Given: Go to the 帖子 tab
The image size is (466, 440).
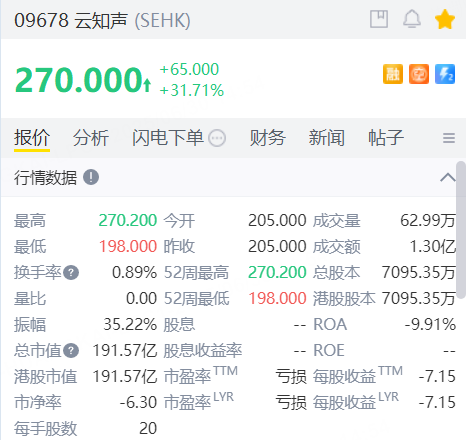Looking at the screenshot, I should tap(386, 138).
